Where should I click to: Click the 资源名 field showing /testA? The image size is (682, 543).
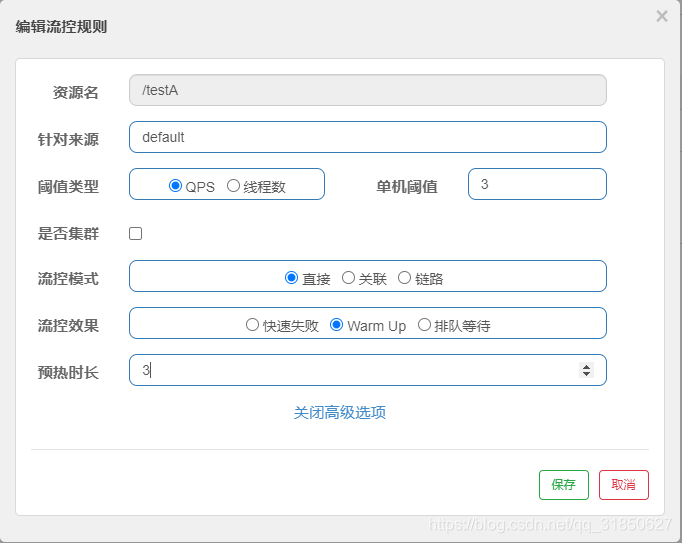coord(368,90)
